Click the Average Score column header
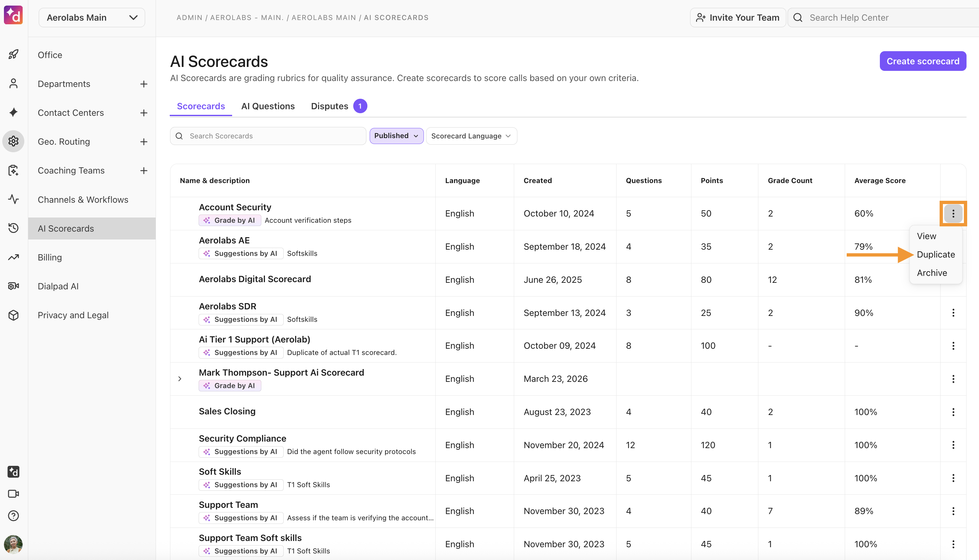 click(x=880, y=180)
